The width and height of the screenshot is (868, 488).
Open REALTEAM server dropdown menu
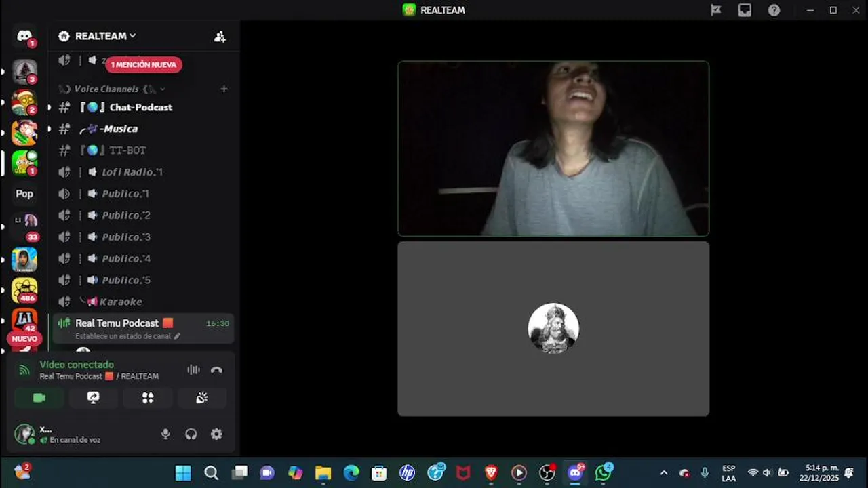(106, 36)
